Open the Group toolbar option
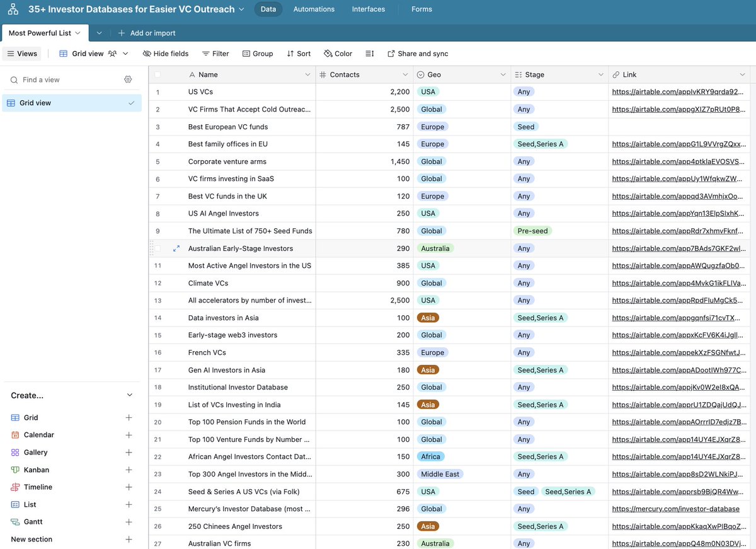The height and width of the screenshot is (549, 756). pos(258,54)
